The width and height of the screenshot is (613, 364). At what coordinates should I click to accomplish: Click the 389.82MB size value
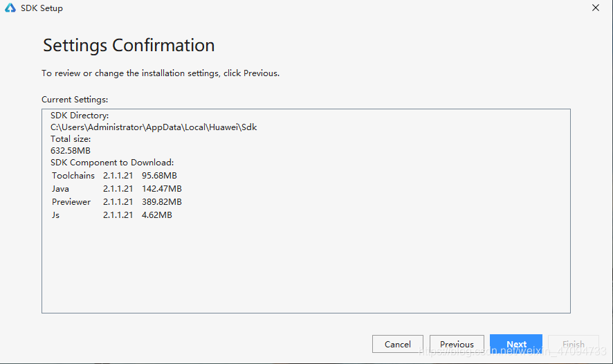161,202
